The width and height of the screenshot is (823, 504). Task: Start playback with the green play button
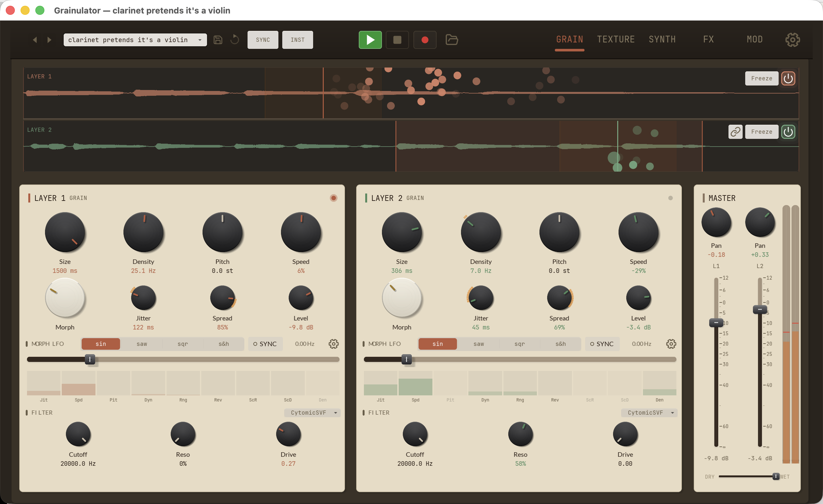coord(370,40)
